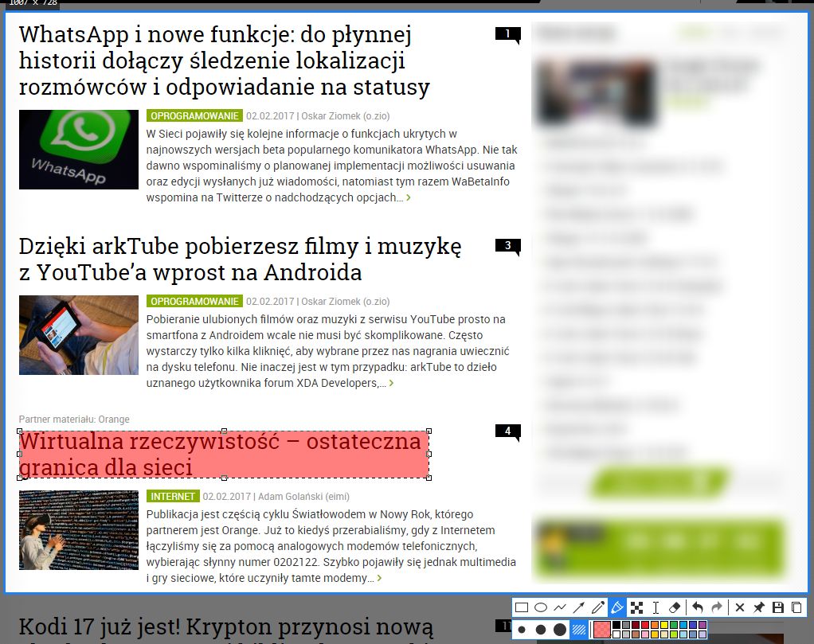Pick the bright red color swatch
Image resolution: width=814 pixels, height=644 pixels.
click(x=645, y=625)
